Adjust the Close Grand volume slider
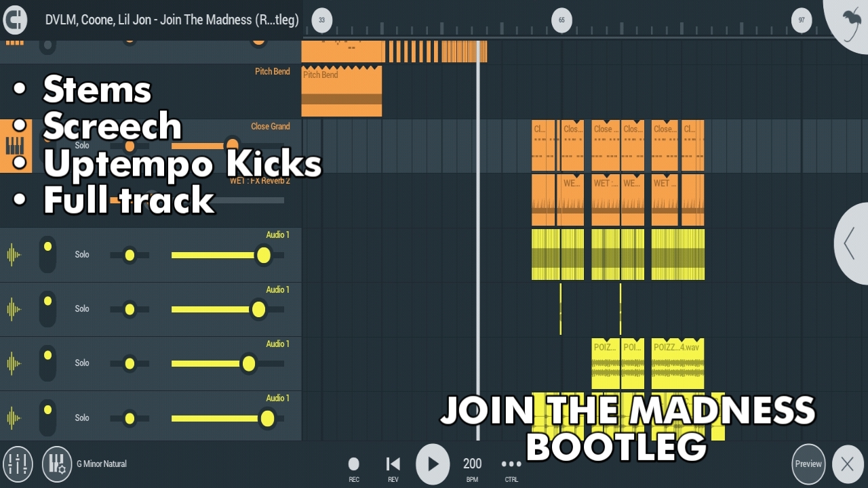868x488 pixels. point(228,146)
